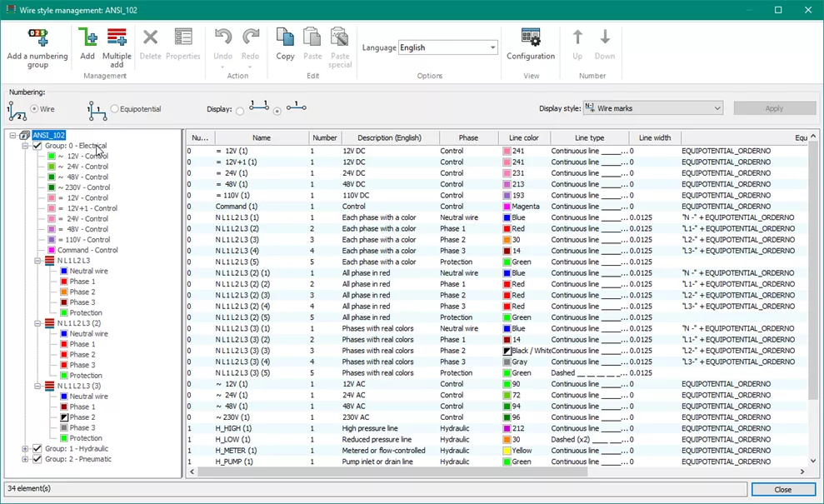Expand the Group: 2 - Pneumatic node
The width and height of the screenshot is (824, 504).
[x=23, y=459]
